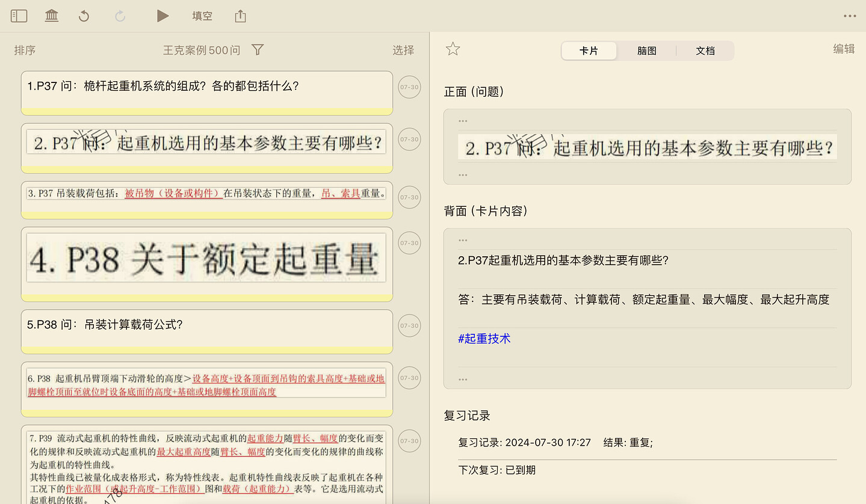Image resolution: width=866 pixels, height=504 pixels.
Task: Open the #起重技术 tag link
Action: [484, 339]
